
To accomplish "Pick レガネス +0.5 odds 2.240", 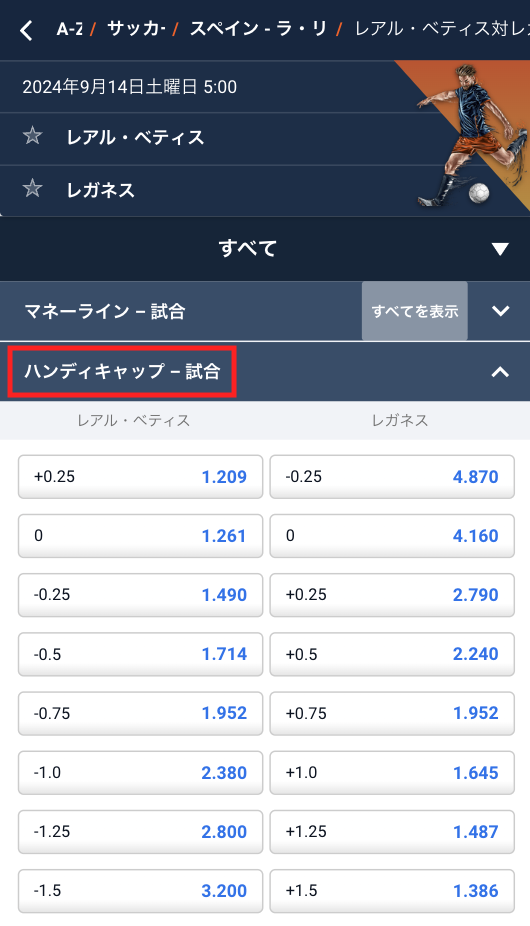I will pyautogui.click(x=392, y=654).
